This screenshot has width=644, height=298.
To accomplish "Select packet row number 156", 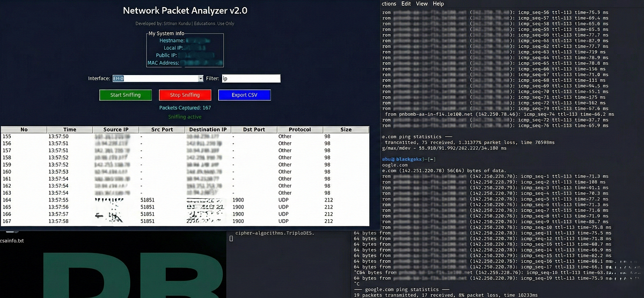I will click(x=185, y=144).
